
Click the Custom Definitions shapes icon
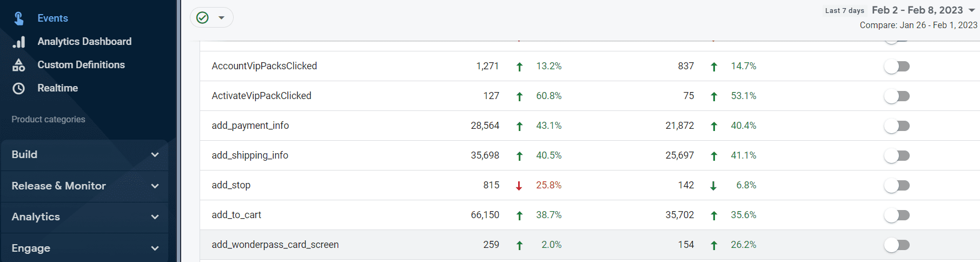[19, 65]
